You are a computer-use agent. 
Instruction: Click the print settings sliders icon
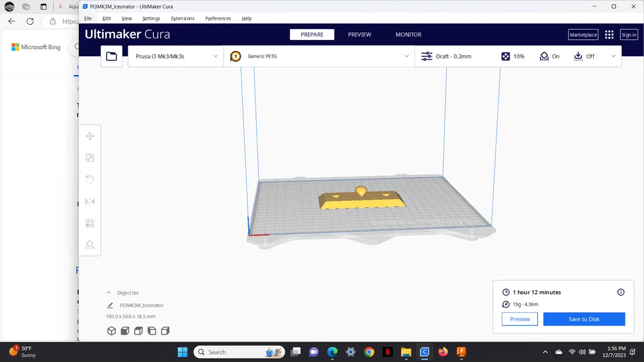point(427,56)
